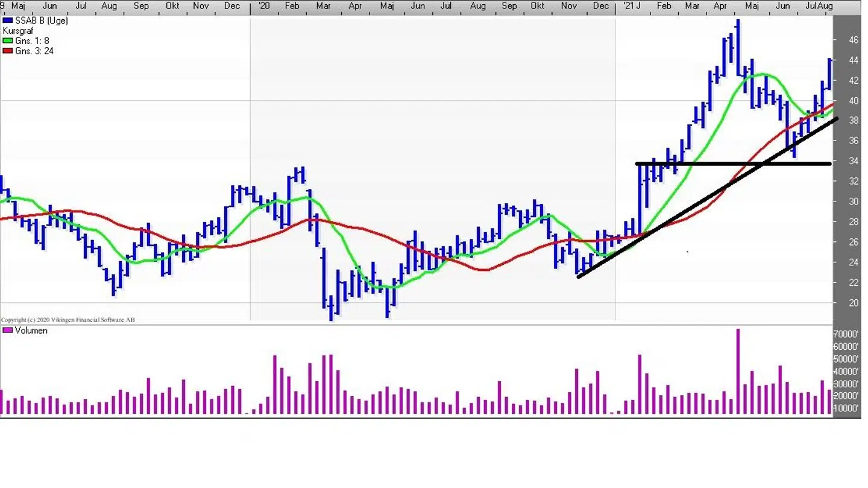
Task: Click the magenta Volumen legend swatch
Action: 8,331
